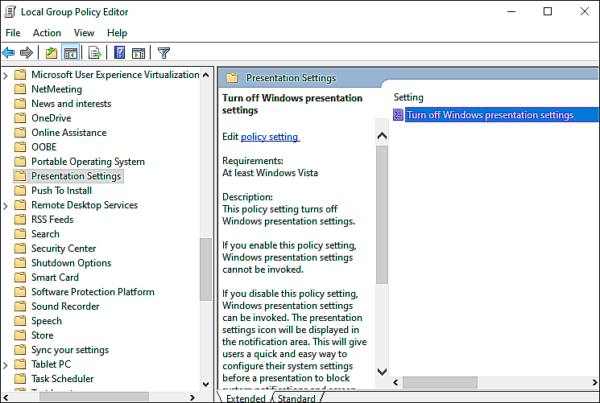Click the description pane vertical scrollbar
The image size is (600, 403).
381,200
